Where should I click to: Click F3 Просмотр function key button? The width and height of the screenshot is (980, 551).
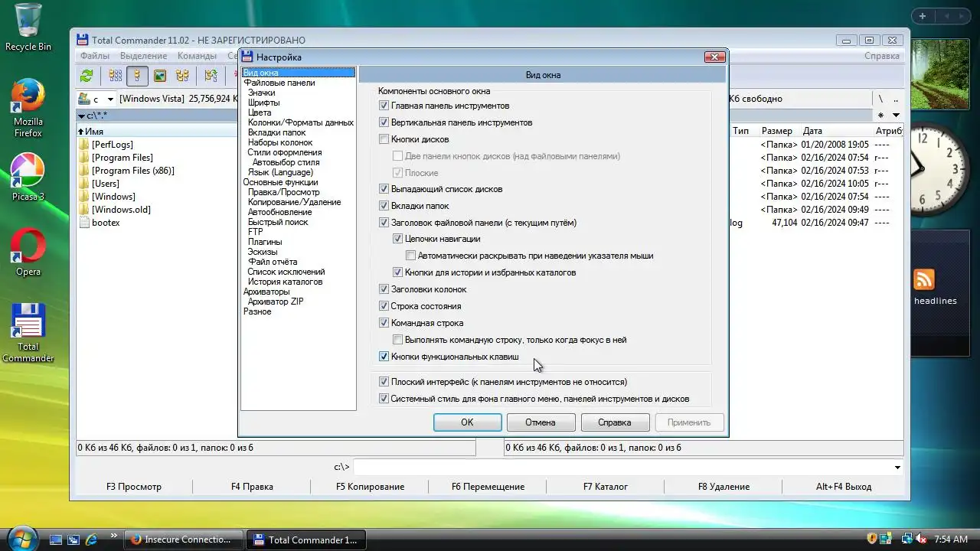pos(134,487)
